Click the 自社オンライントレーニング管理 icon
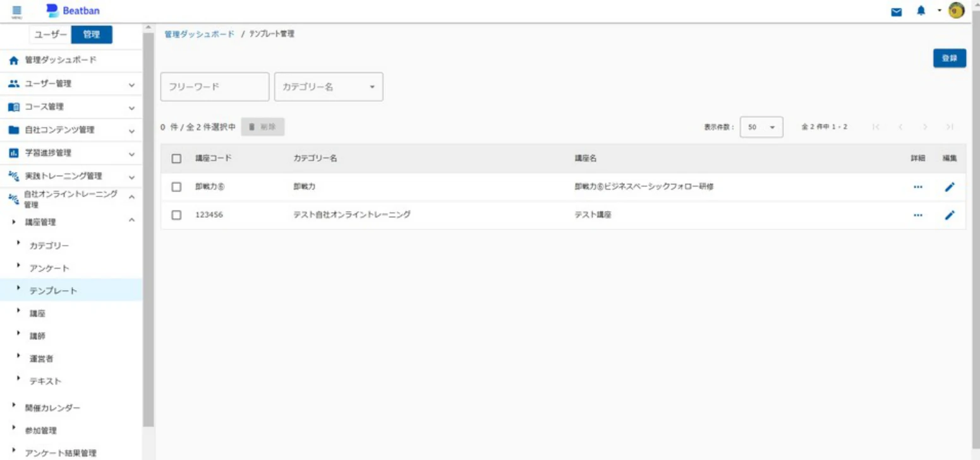Image resolution: width=980 pixels, height=460 pixels. tap(13, 199)
